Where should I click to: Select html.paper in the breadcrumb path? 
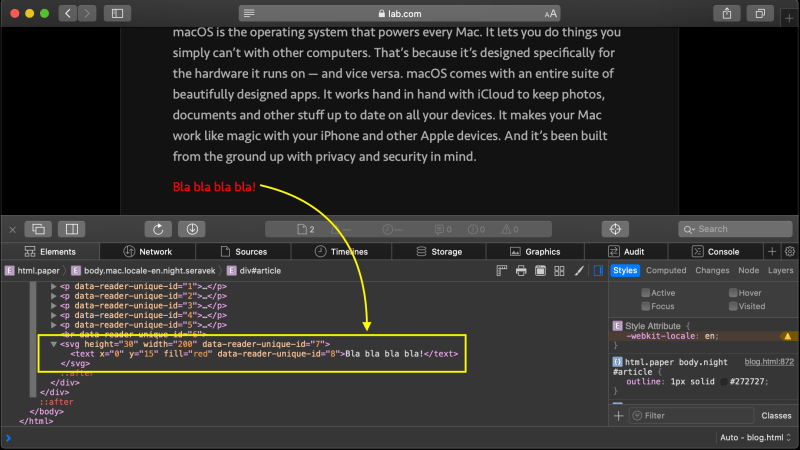pyautogui.click(x=32, y=270)
